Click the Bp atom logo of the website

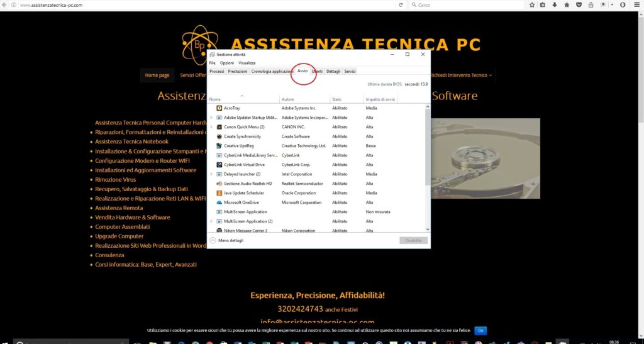pyautogui.click(x=199, y=45)
